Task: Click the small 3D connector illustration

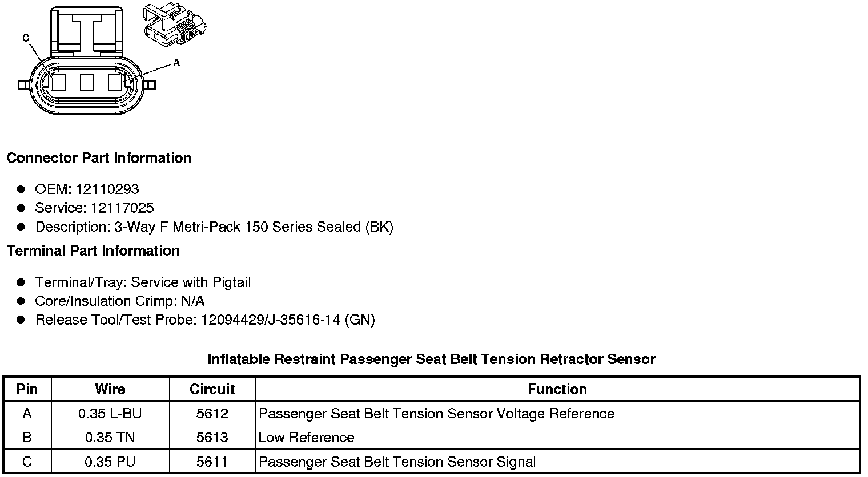Action: 174,25
